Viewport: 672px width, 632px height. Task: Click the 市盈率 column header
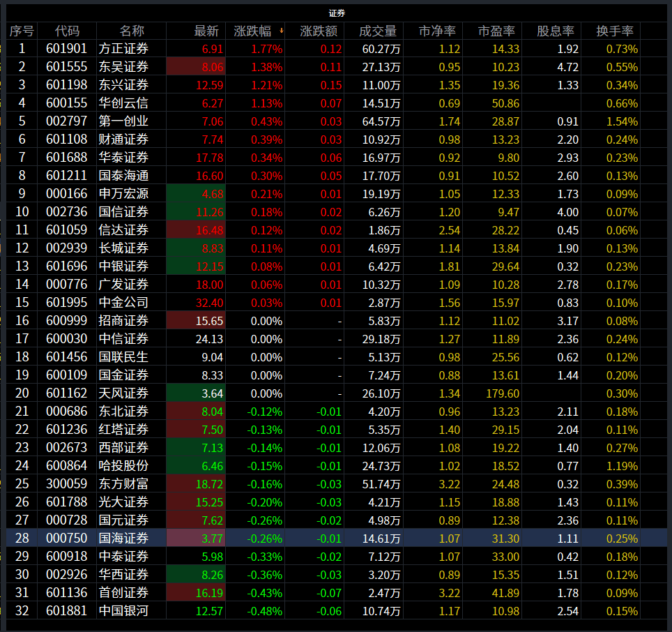496,31
